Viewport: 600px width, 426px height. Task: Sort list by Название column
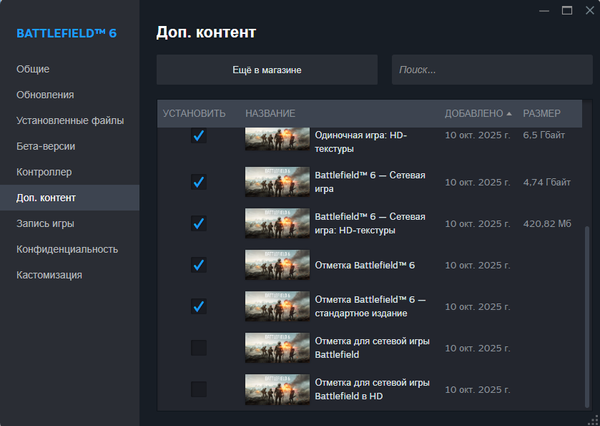click(270, 113)
